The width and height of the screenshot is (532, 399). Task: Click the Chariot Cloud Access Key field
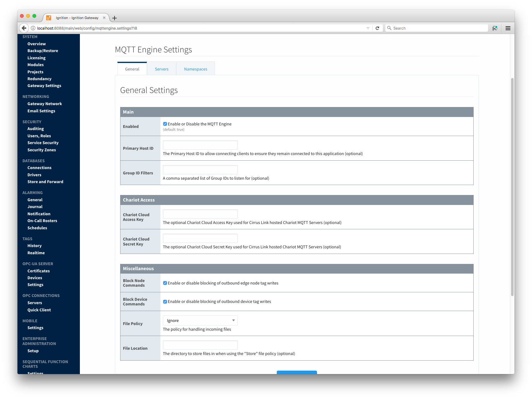(x=200, y=214)
